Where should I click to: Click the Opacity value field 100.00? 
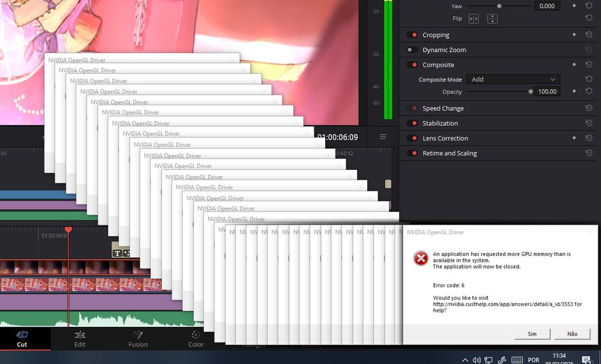point(548,91)
